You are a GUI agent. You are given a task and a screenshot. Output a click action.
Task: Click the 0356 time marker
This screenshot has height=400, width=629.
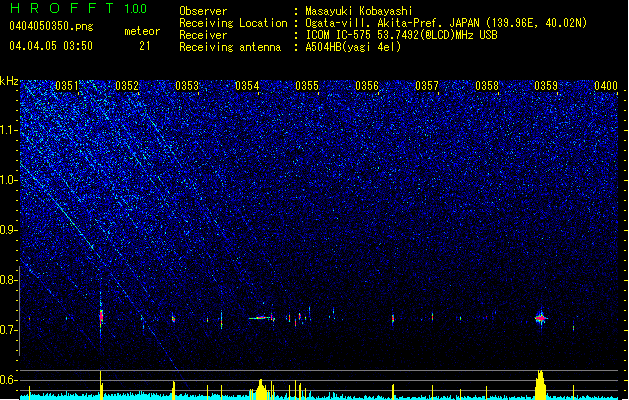[x=367, y=86]
